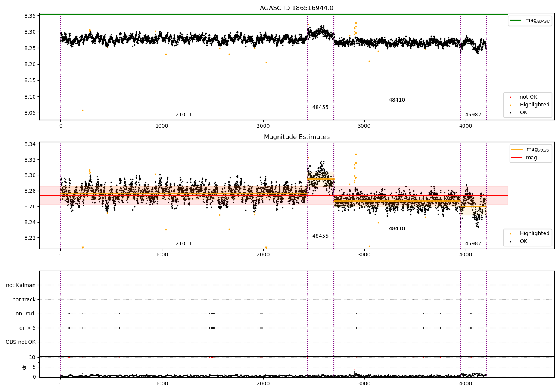Click the 'not track' row label
This screenshot has width=560, height=392.
24,300
